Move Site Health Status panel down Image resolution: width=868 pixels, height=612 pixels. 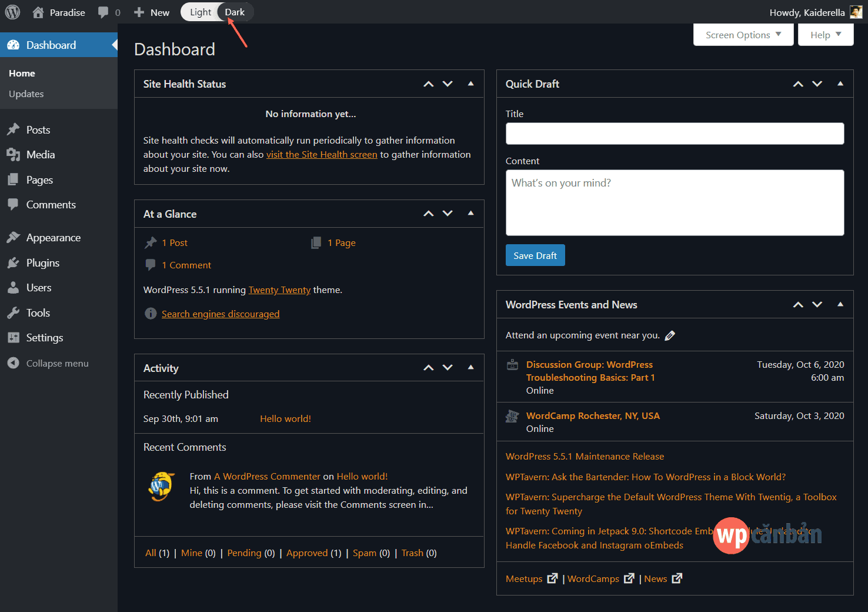pos(448,84)
